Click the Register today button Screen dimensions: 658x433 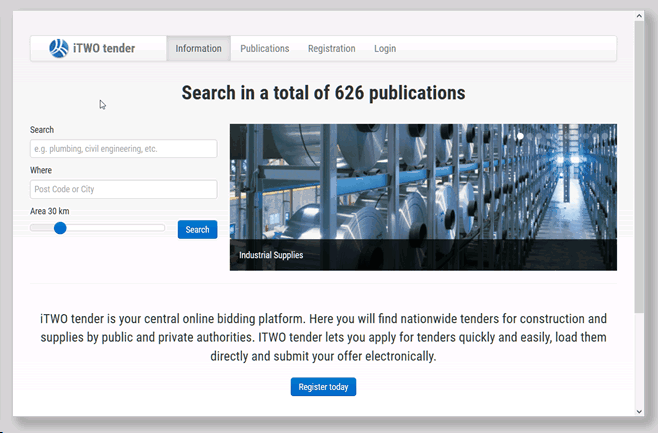pyautogui.click(x=324, y=387)
